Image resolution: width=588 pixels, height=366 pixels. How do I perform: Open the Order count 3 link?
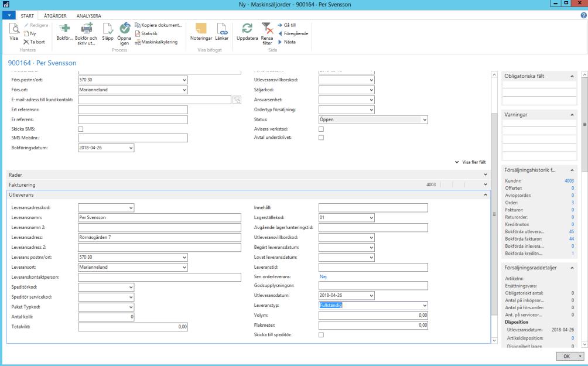click(573, 203)
